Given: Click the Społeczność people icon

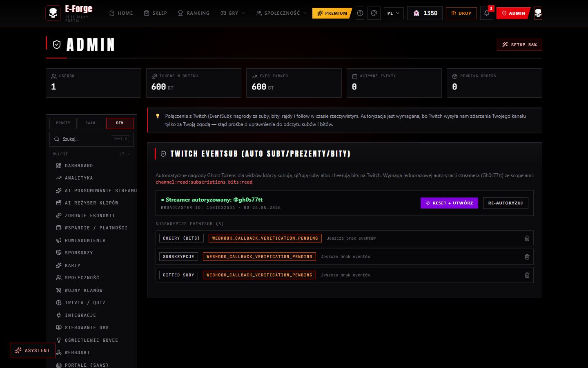Looking at the screenshot, I should [59, 278].
